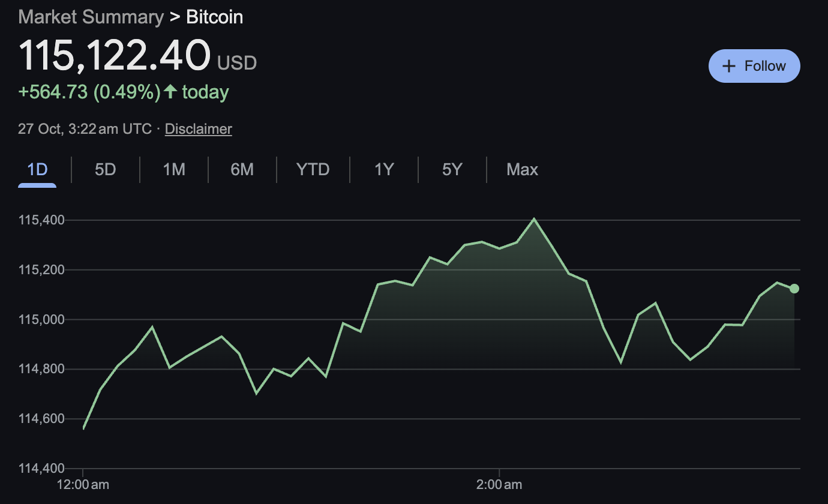This screenshot has height=504, width=828.
Task: Open the Max historical chart
Action: click(x=521, y=169)
